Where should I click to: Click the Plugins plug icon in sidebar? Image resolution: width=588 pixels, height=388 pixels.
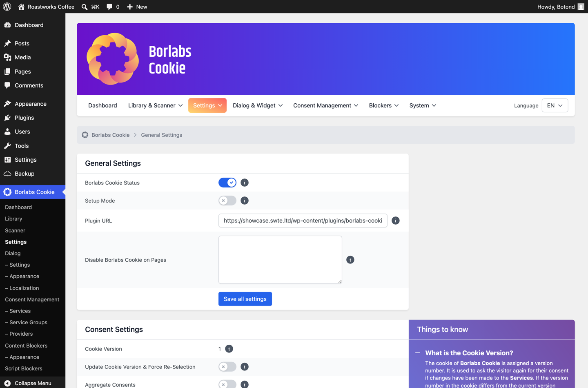click(7, 118)
